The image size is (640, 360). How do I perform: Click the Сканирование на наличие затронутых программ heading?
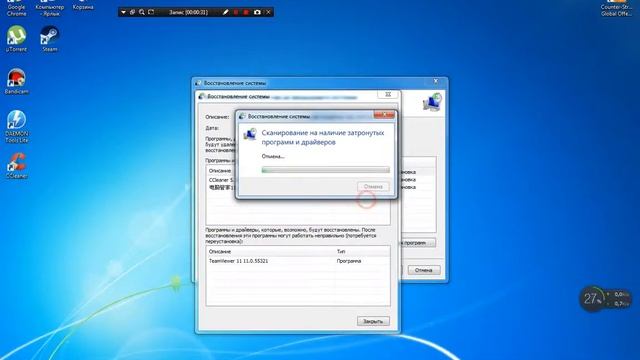322,138
